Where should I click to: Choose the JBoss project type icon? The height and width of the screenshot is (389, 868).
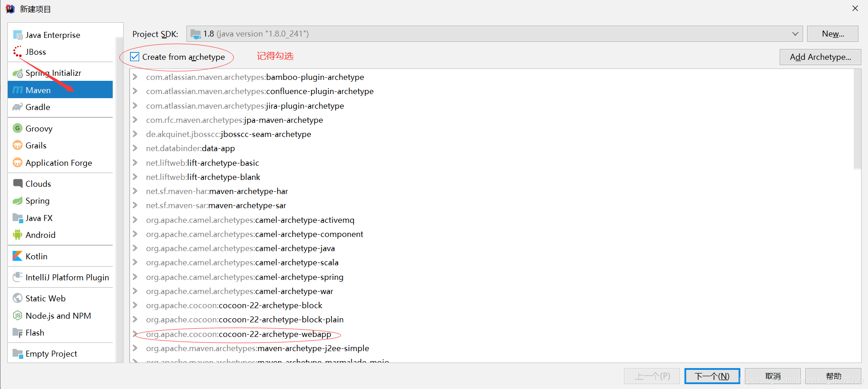(18, 52)
